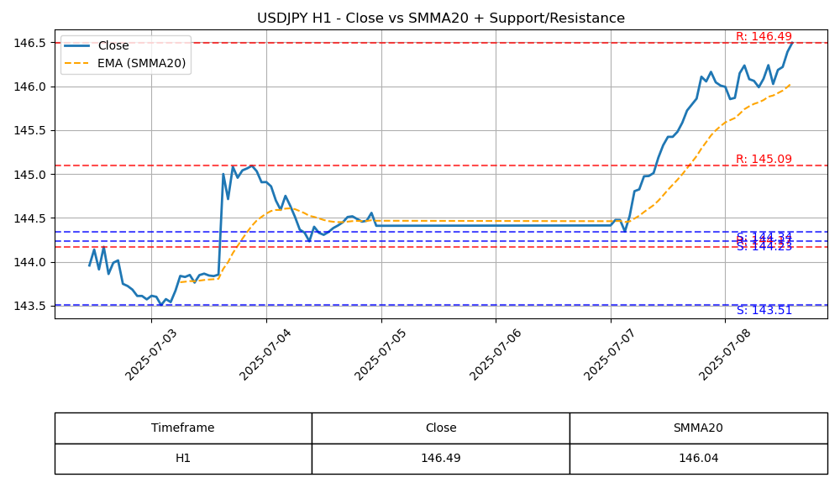Select the "Close" table header cell
The width and height of the screenshot is (840, 504).
tap(441, 428)
